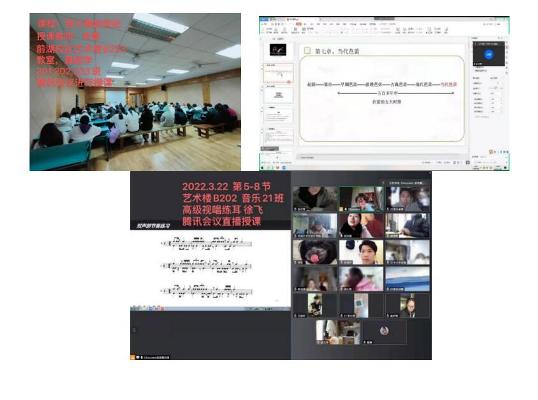The image size is (538, 400).
Task: Open the third slide thumbnail in the slide panel
Action: [278, 95]
